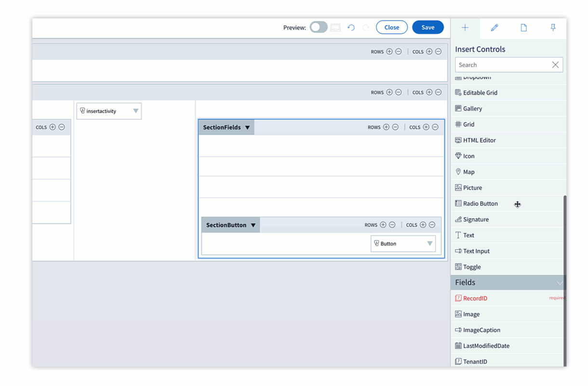Remove a column in the left partial section
The image size is (588, 386).
tap(62, 127)
